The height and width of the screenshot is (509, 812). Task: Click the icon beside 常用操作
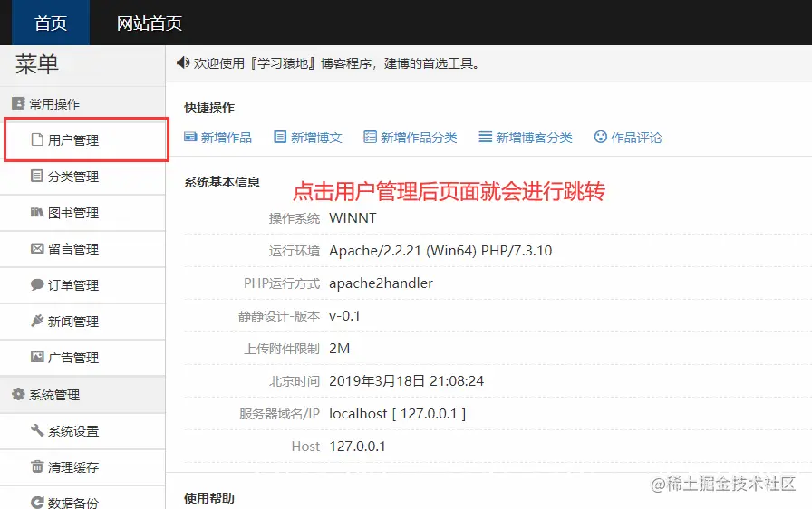point(18,103)
